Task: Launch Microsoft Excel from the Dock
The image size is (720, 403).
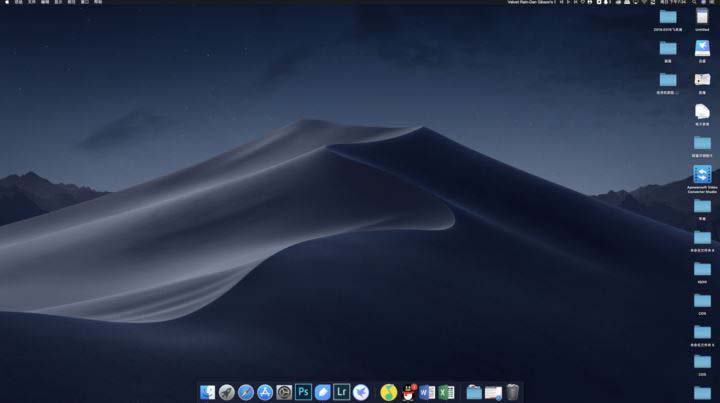Action: pos(446,392)
